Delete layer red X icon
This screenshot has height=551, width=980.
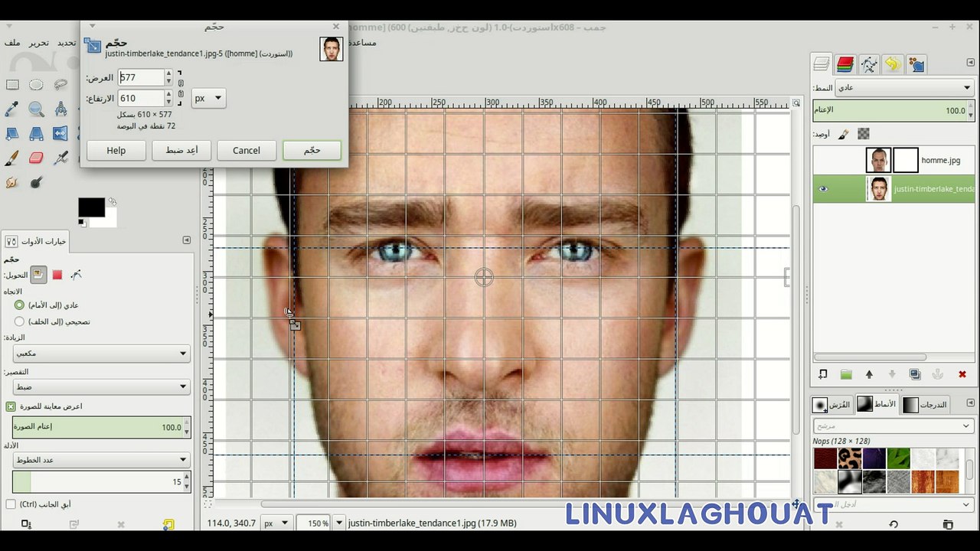click(962, 374)
